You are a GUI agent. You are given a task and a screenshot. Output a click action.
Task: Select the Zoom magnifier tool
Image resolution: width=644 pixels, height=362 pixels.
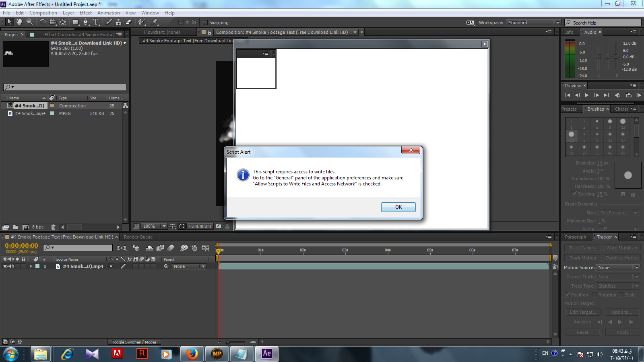29,22
